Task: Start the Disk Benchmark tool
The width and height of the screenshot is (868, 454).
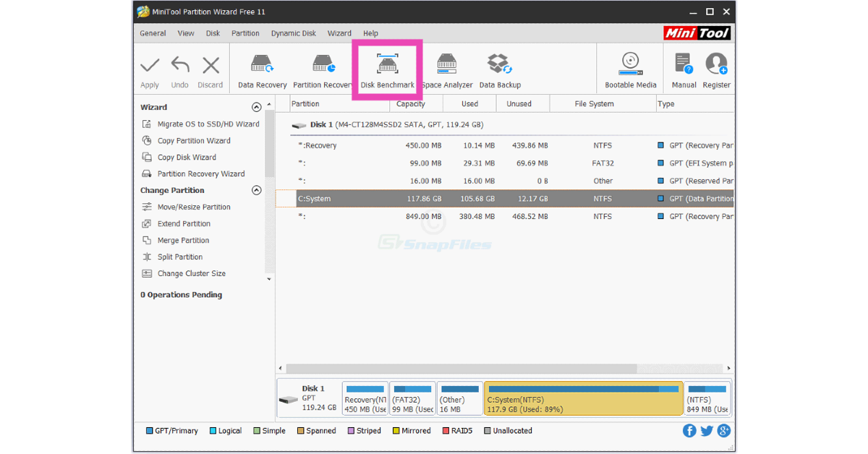Action: coord(387,72)
